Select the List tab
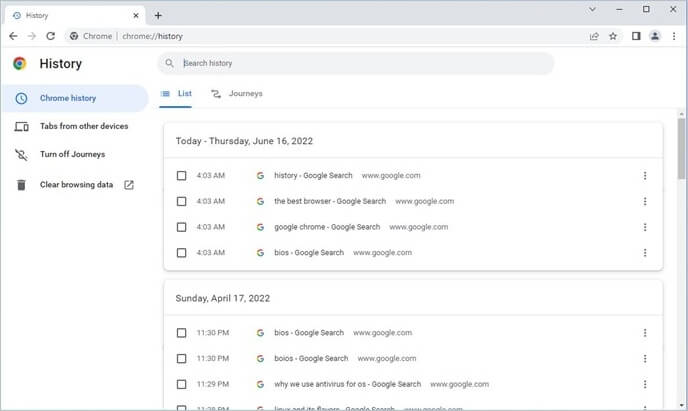Image resolution: width=688 pixels, height=411 pixels. point(176,94)
